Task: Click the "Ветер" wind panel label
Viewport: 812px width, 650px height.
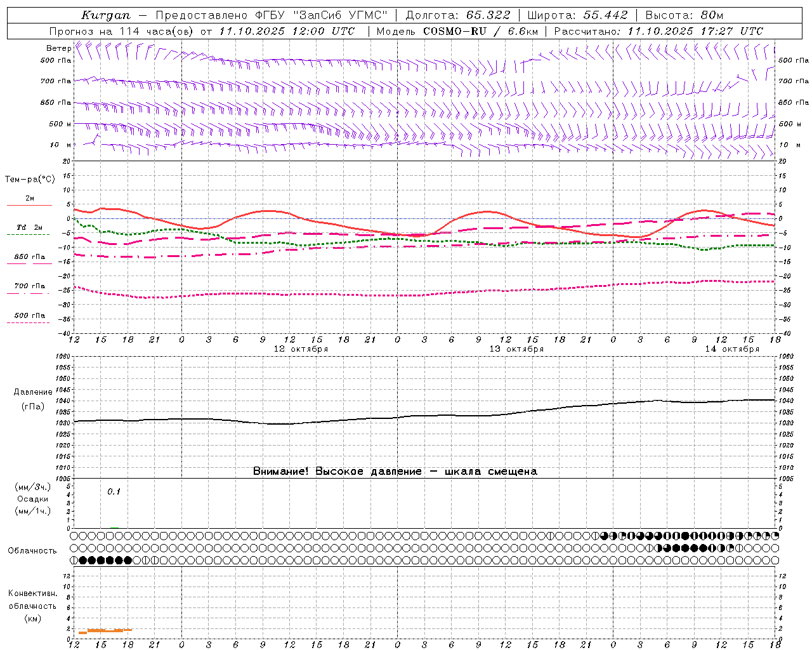Action: [x=58, y=48]
